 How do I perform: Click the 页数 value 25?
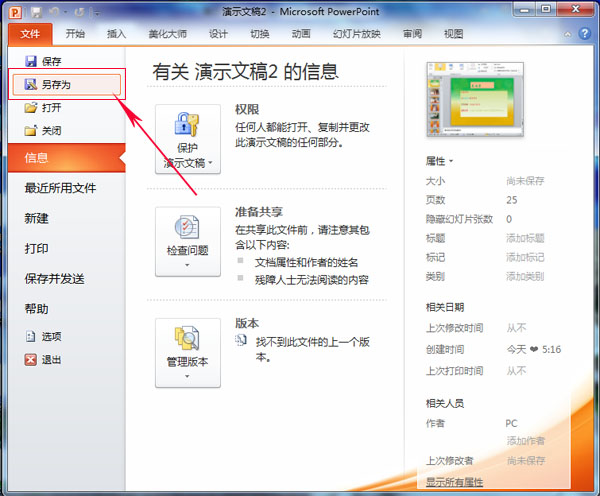click(512, 200)
